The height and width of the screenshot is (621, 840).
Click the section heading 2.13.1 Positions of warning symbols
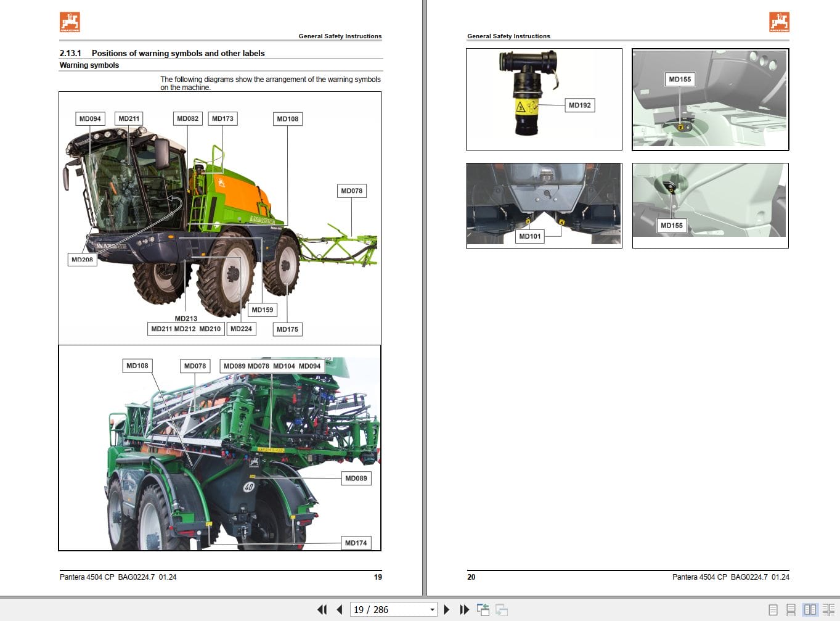pyautogui.click(x=162, y=53)
